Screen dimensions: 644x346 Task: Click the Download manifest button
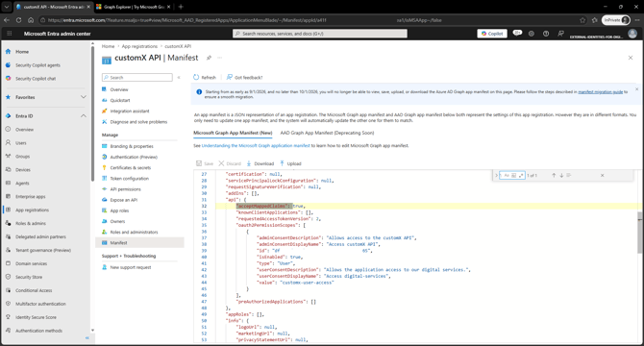tap(260, 163)
